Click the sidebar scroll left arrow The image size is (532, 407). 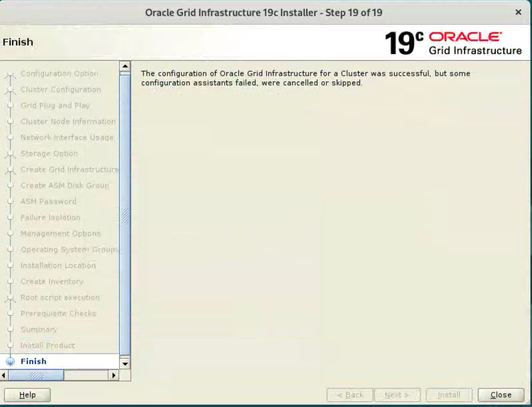4,375
